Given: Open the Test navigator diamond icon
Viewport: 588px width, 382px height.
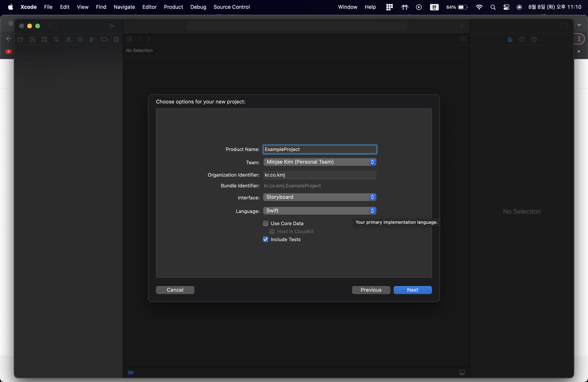Looking at the screenshot, I should (x=80, y=40).
